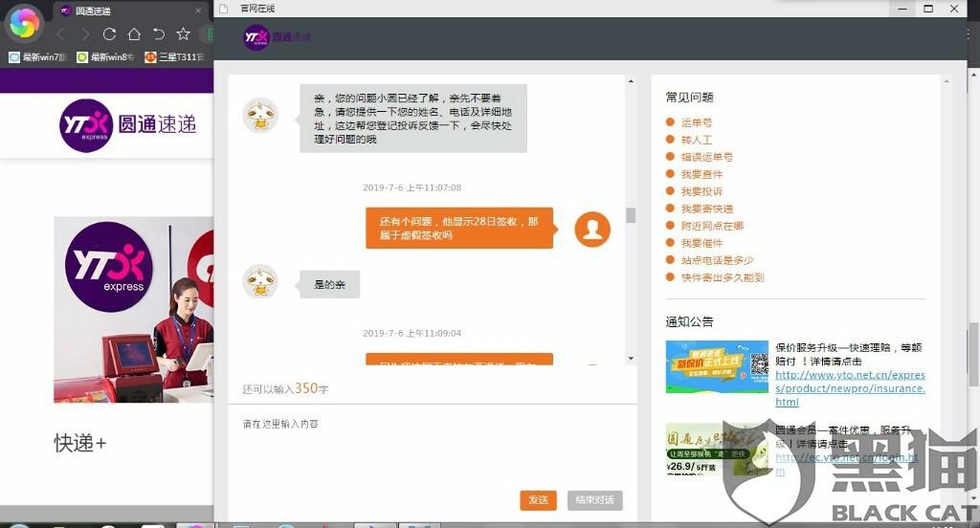The image size is (980, 528).
Task: Click the timestamp 2019-7-6 上午11:09:04
Action: [412, 333]
